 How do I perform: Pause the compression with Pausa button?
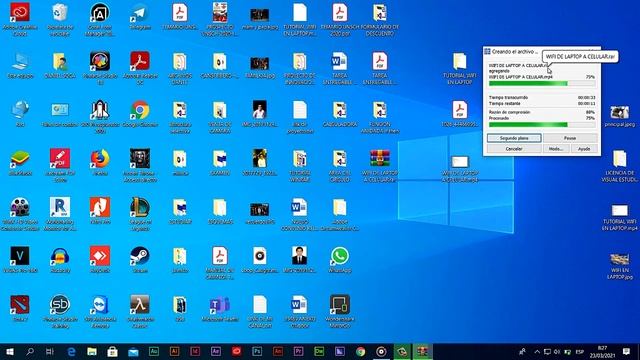coord(570,138)
